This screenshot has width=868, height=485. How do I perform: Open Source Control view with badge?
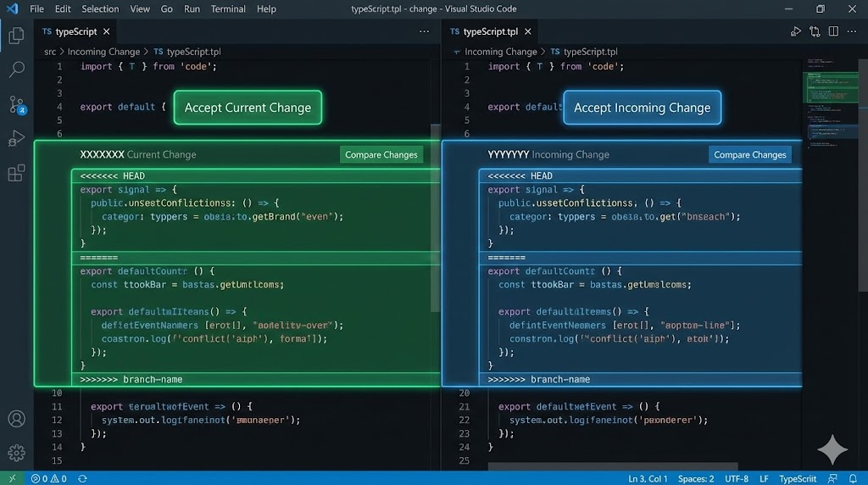click(x=17, y=104)
